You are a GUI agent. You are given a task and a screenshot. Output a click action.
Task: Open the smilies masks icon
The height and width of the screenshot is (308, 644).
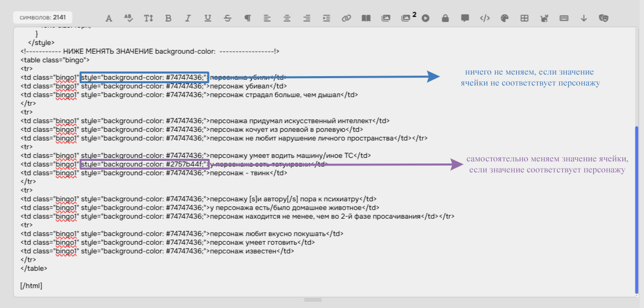[604, 18]
